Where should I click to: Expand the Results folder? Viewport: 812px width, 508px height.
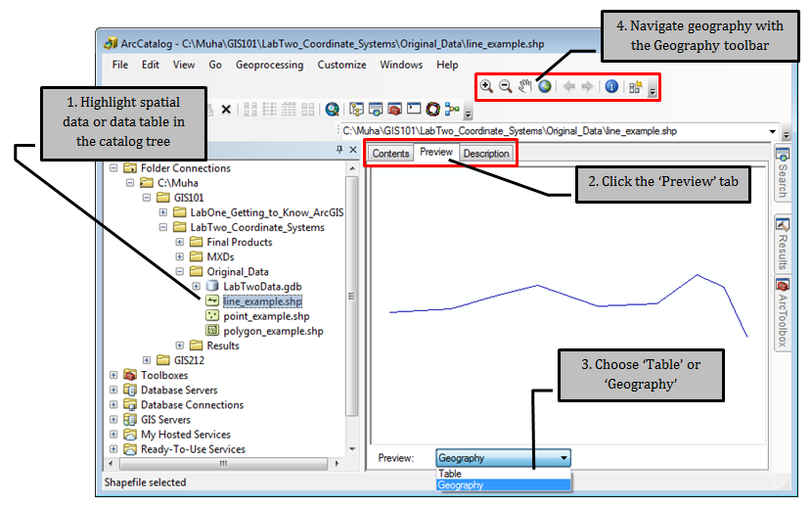click(x=180, y=346)
